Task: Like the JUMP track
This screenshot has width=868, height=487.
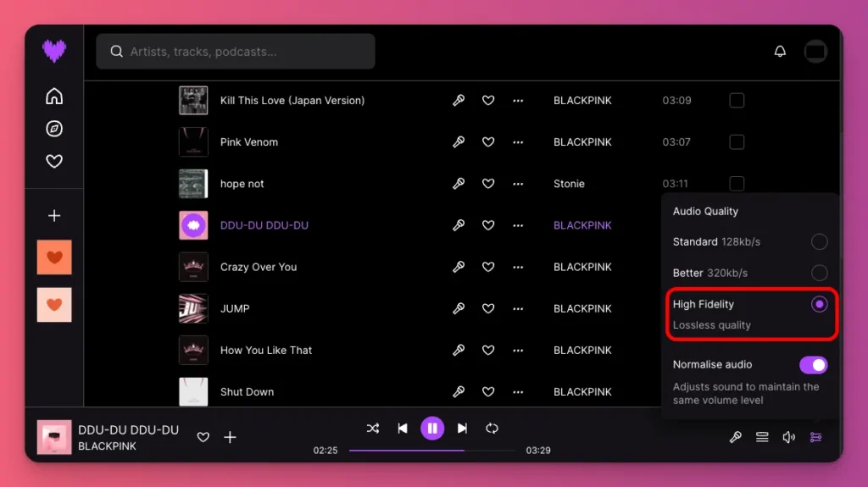Action: tap(487, 308)
